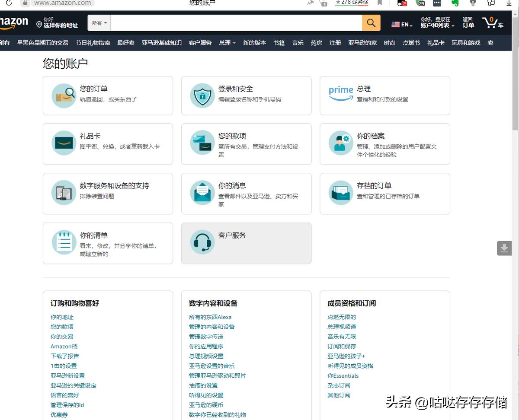Click inside the search input field
519x420 pixels.
coord(238,22)
